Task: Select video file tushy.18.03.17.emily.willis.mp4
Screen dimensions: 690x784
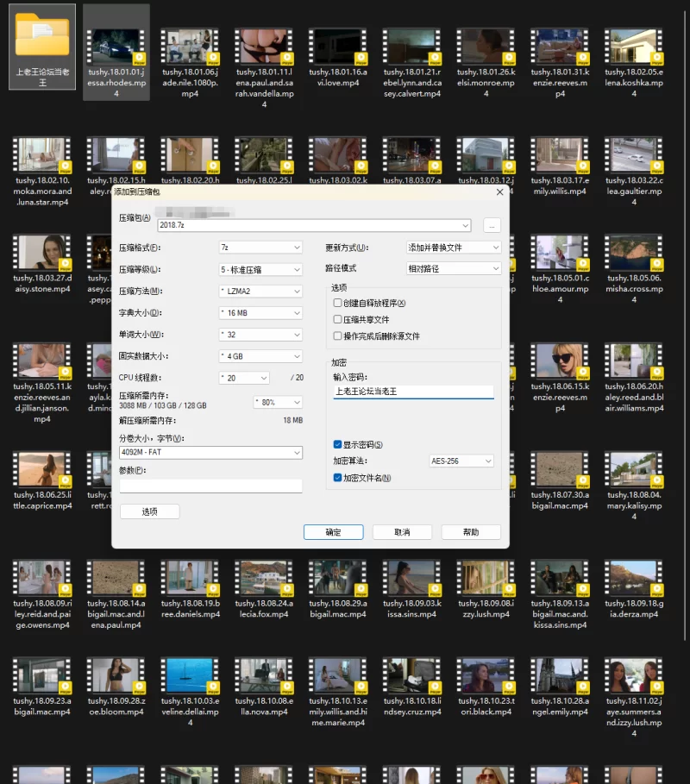Action: coord(560,166)
